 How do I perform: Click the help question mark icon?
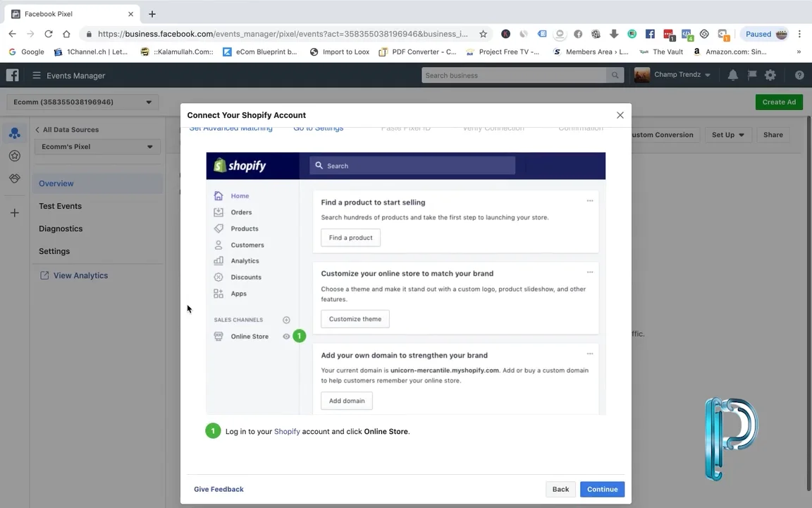pyautogui.click(x=799, y=75)
